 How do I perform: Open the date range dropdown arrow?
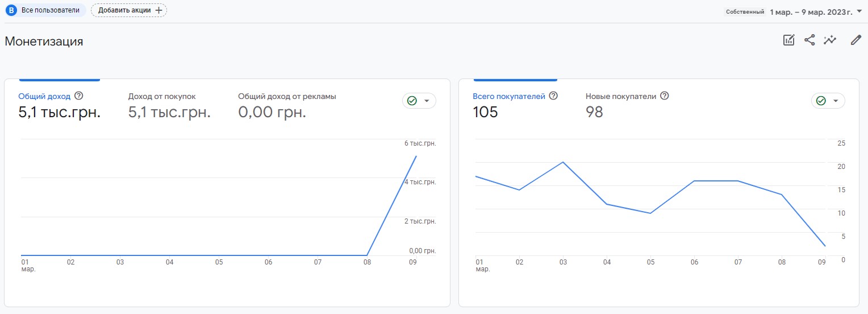[x=859, y=11]
